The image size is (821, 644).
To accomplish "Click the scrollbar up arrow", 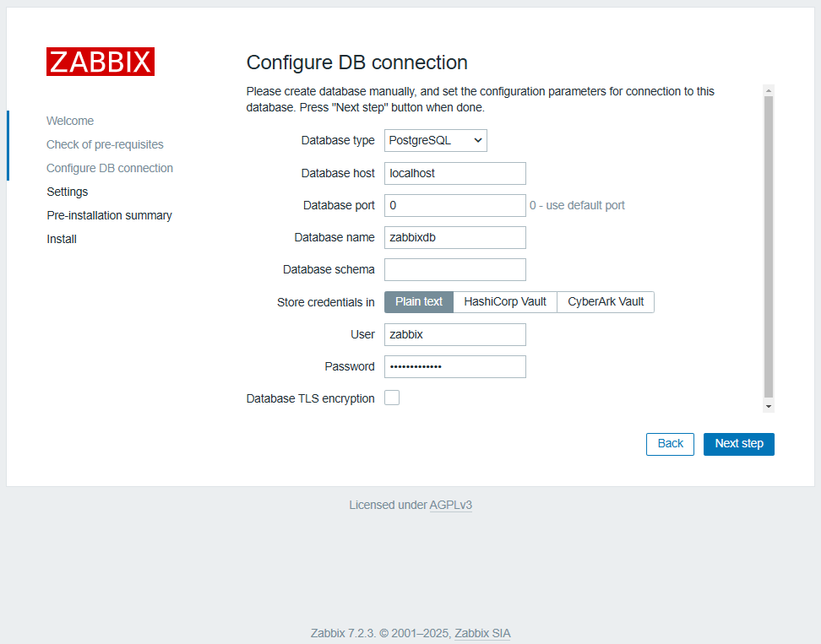I will point(768,90).
